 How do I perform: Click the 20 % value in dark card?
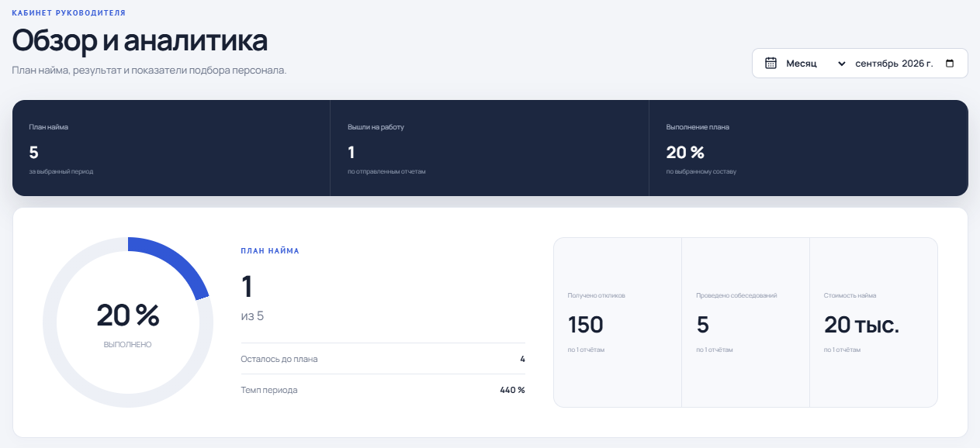(x=685, y=153)
